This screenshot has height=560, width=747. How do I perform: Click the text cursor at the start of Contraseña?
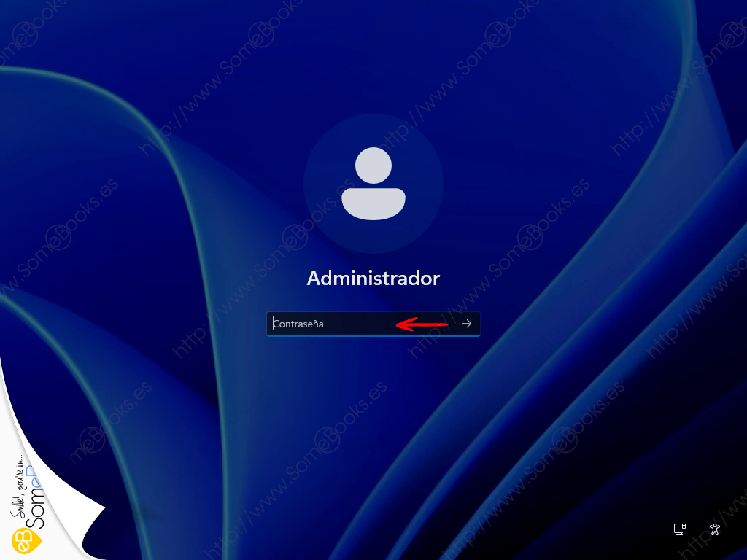tap(274, 324)
